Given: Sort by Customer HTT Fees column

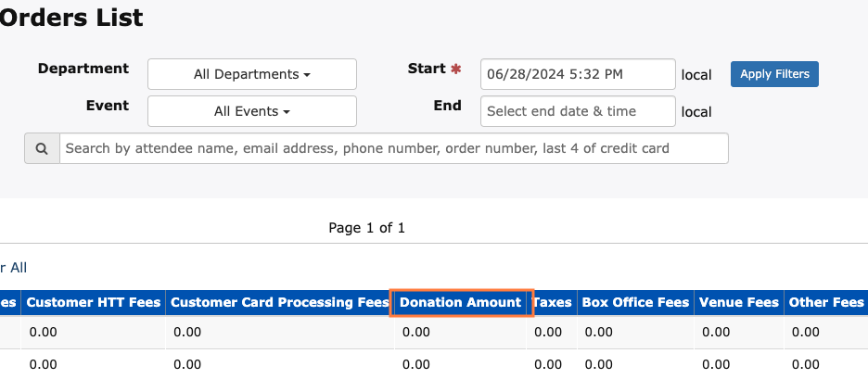Looking at the screenshot, I should (93, 302).
